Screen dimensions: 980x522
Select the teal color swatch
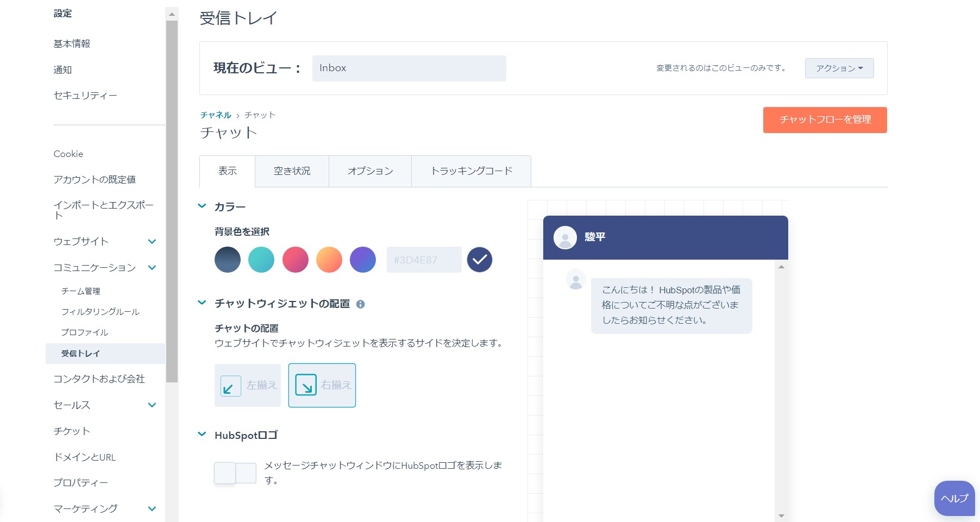pyautogui.click(x=261, y=260)
